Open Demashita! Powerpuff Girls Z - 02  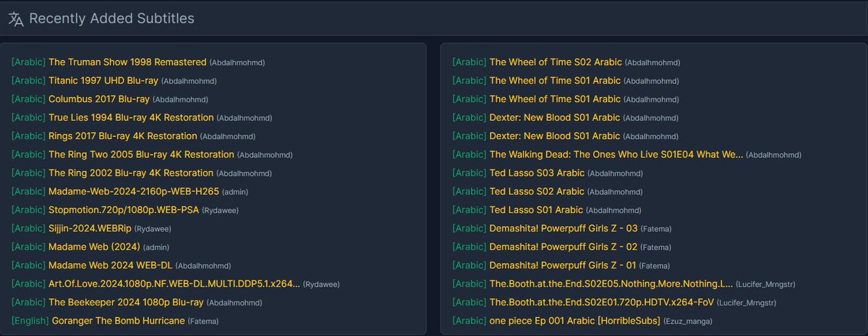click(563, 247)
